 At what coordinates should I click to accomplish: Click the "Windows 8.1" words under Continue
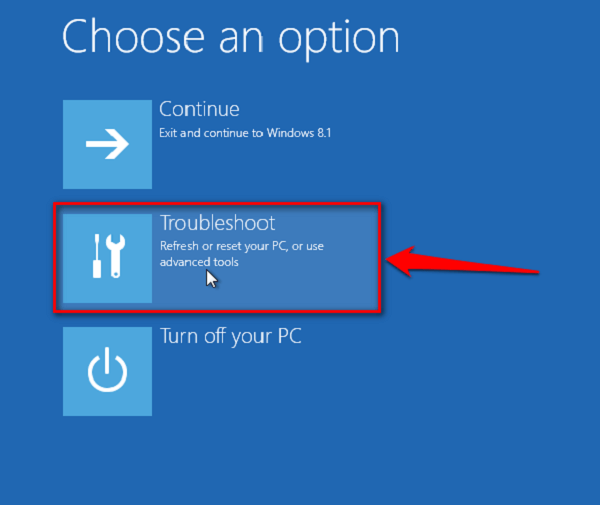click(299, 133)
